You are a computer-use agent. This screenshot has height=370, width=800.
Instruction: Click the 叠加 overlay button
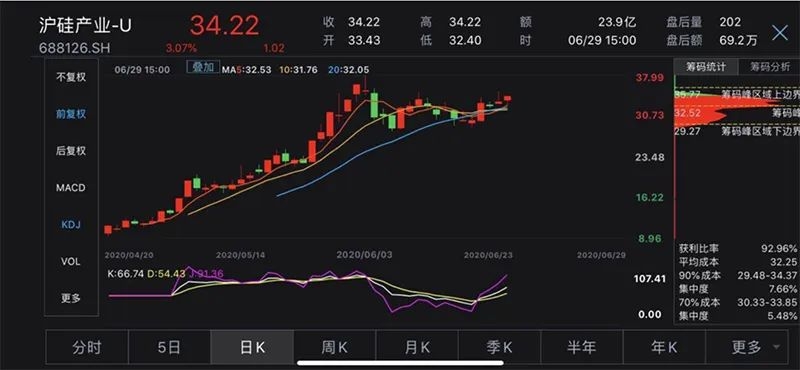coord(203,67)
